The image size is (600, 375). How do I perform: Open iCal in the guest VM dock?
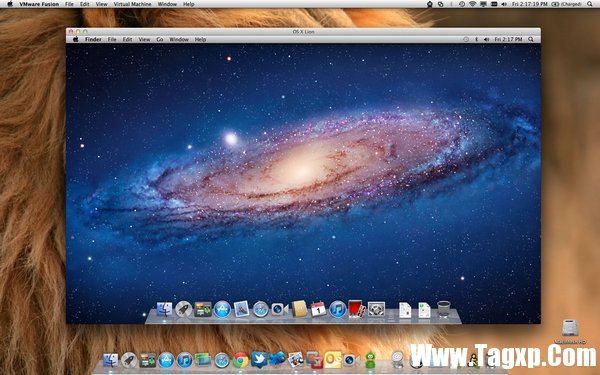point(318,309)
